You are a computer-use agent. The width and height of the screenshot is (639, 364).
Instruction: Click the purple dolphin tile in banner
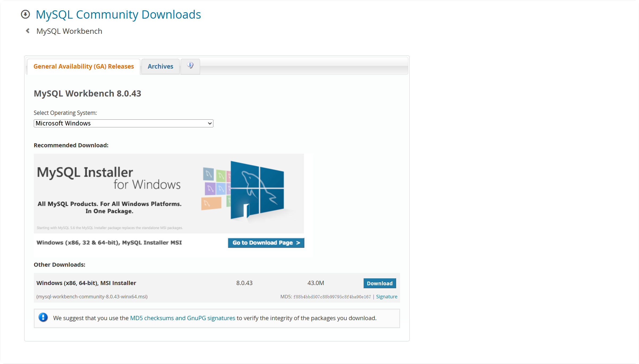(210, 189)
